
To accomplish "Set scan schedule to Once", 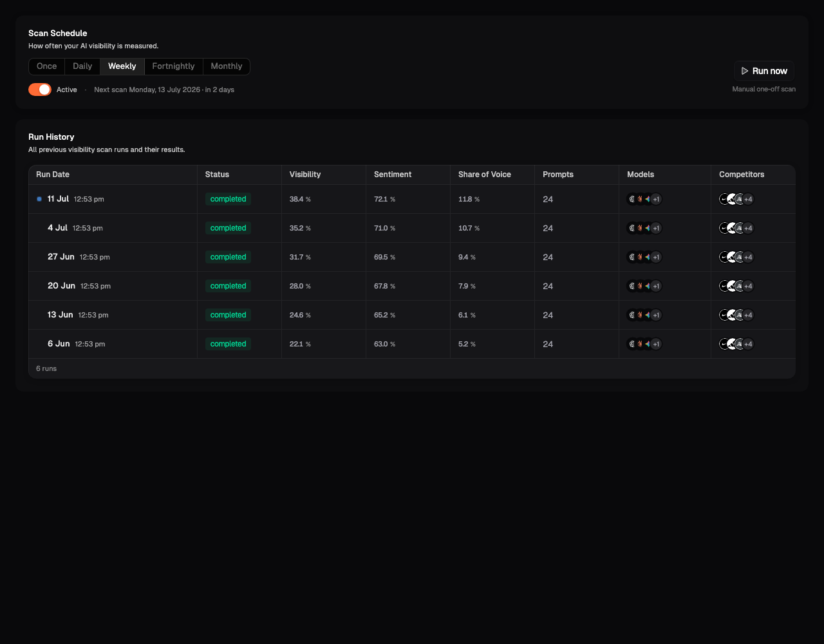I will click(x=46, y=66).
